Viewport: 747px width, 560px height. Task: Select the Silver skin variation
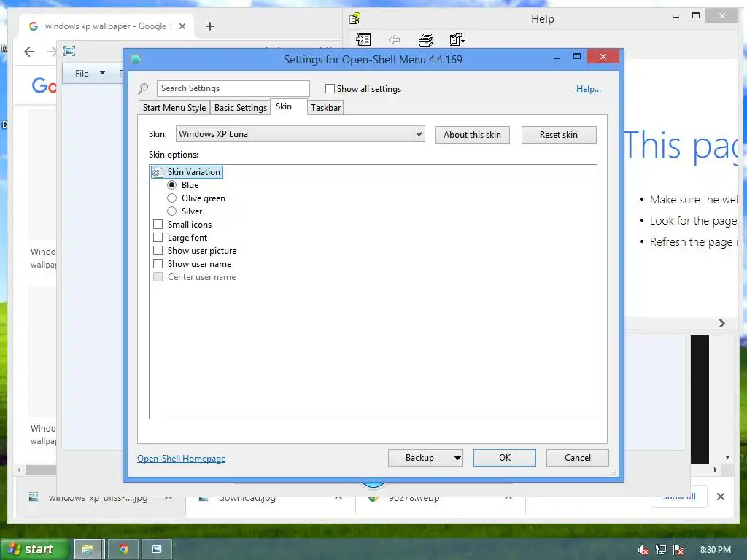172,211
